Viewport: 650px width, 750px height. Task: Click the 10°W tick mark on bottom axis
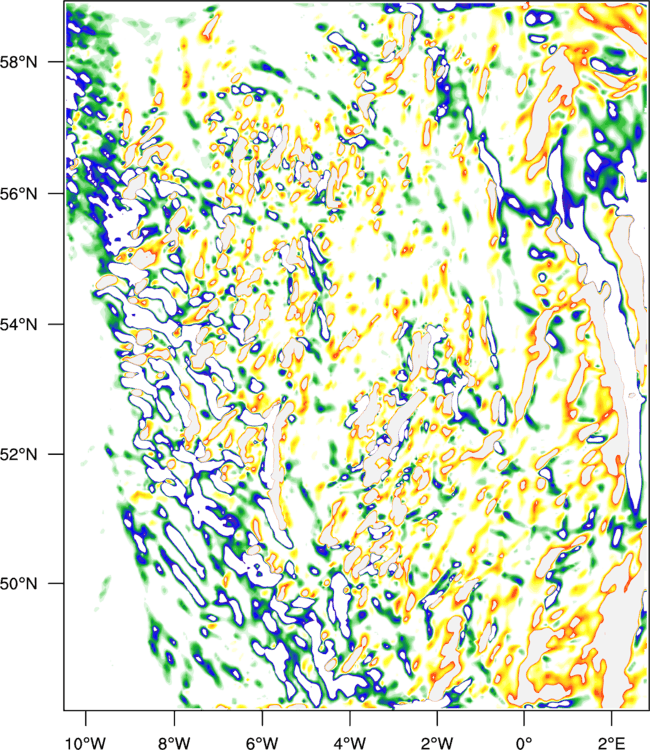coord(86,719)
